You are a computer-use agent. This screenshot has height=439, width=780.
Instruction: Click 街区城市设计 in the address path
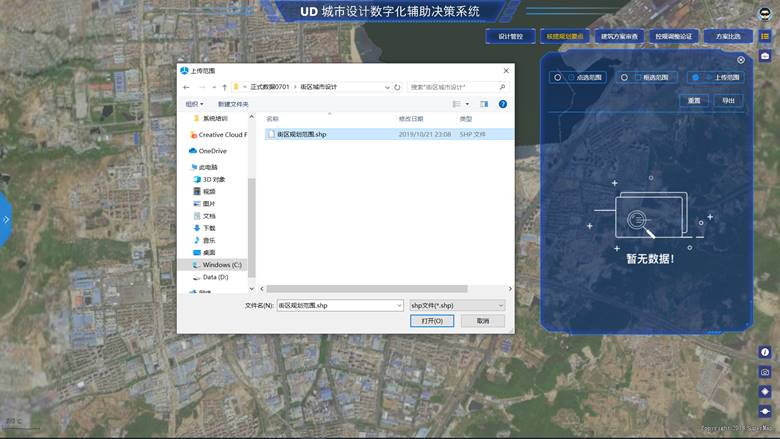(x=318, y=87)
